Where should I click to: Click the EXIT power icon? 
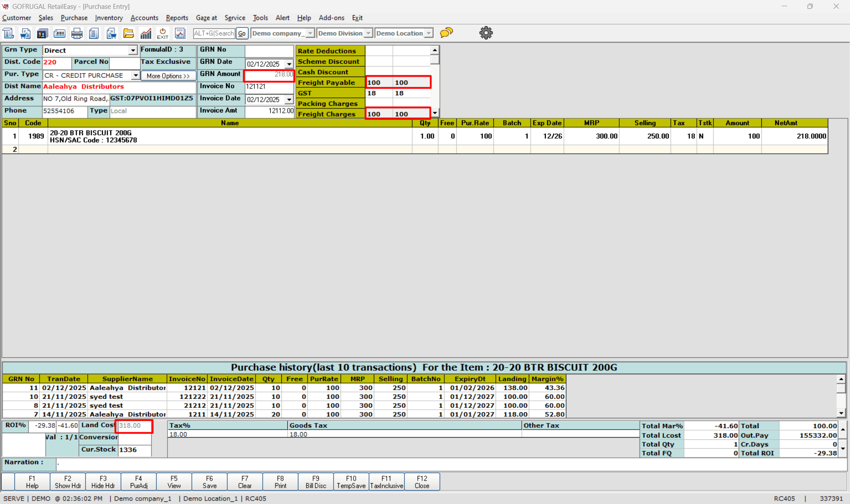[x=163, y=33]
